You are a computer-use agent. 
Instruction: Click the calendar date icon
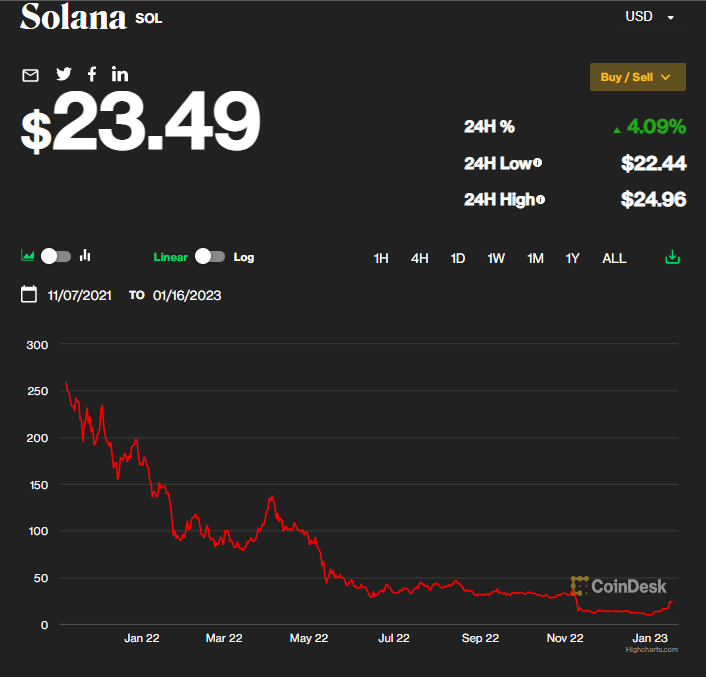tap(29, 295)
